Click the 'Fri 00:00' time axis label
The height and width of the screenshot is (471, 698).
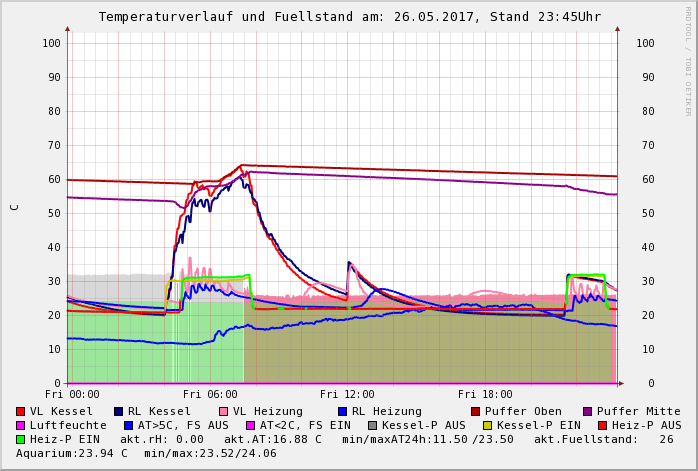pos(73,395)
